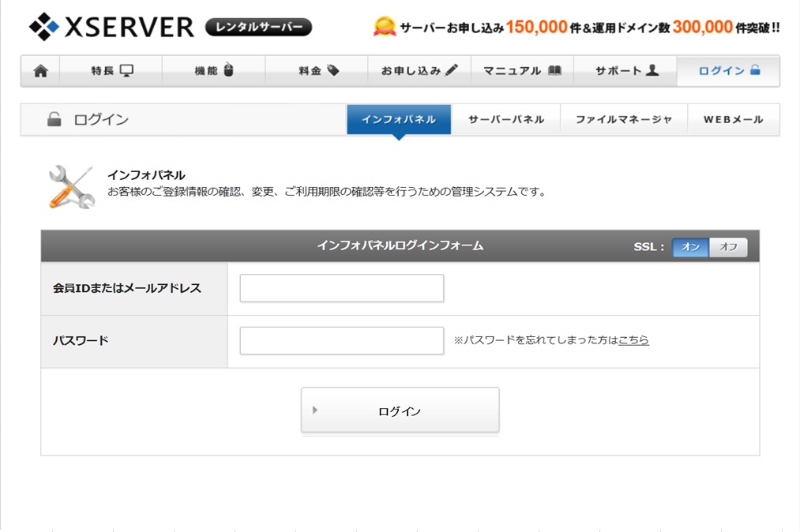Click the XSERVER logo
The width and height of the screenshot is (800, 532).
click(x=111, y=27)
